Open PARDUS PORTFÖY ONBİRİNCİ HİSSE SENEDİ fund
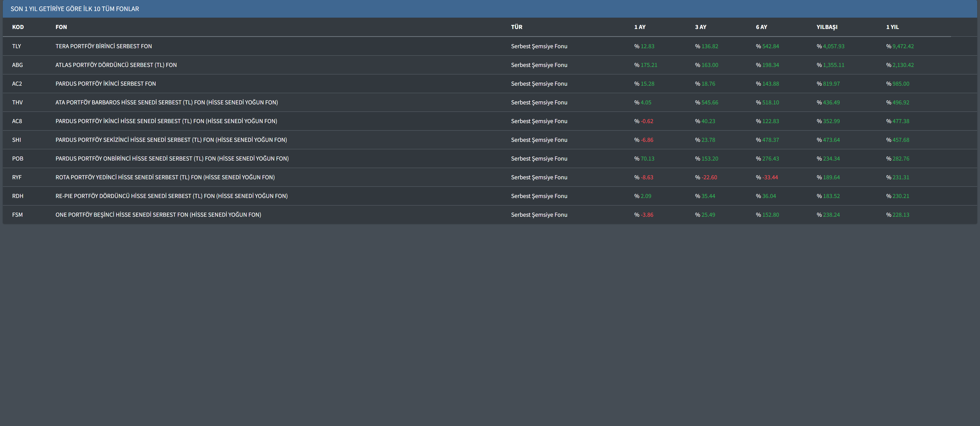This screenshot has width=980, height=426. coord(172,158)
